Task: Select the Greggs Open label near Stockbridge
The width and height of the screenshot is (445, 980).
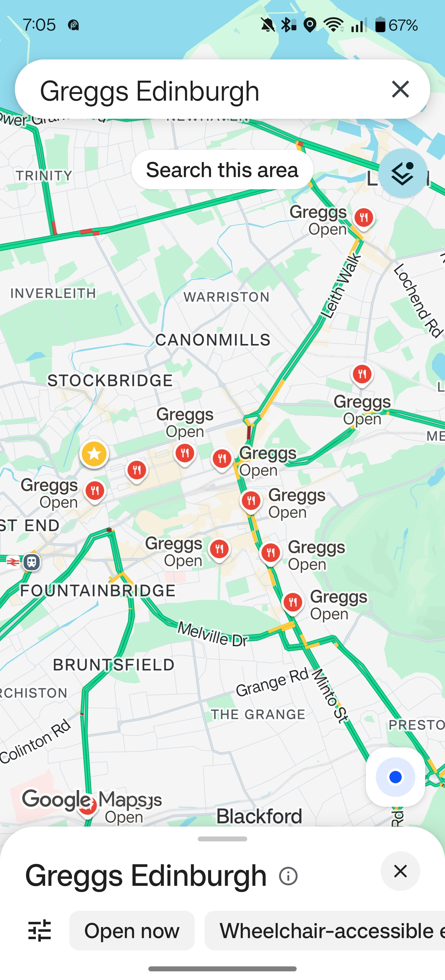Action: pos(185,422)
